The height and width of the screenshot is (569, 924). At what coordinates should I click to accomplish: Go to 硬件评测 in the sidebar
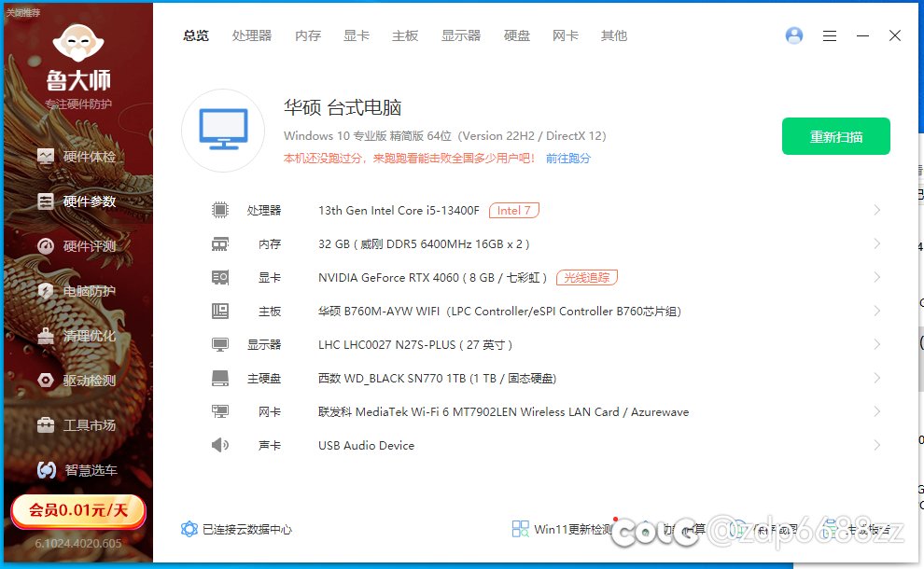tap(77, 246)
